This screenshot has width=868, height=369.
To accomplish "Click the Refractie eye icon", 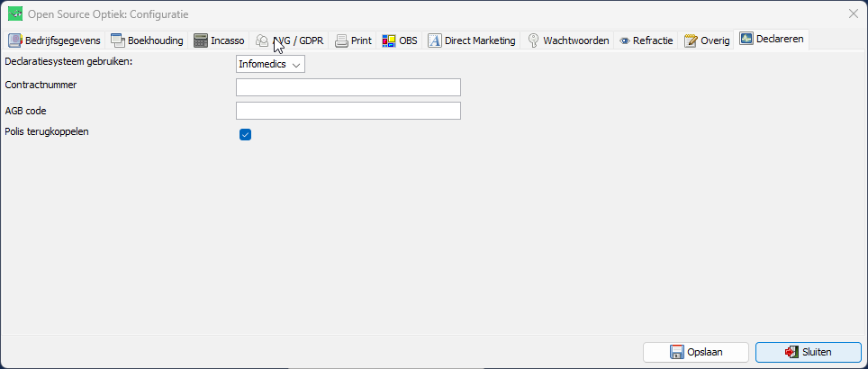I will 624,40.
